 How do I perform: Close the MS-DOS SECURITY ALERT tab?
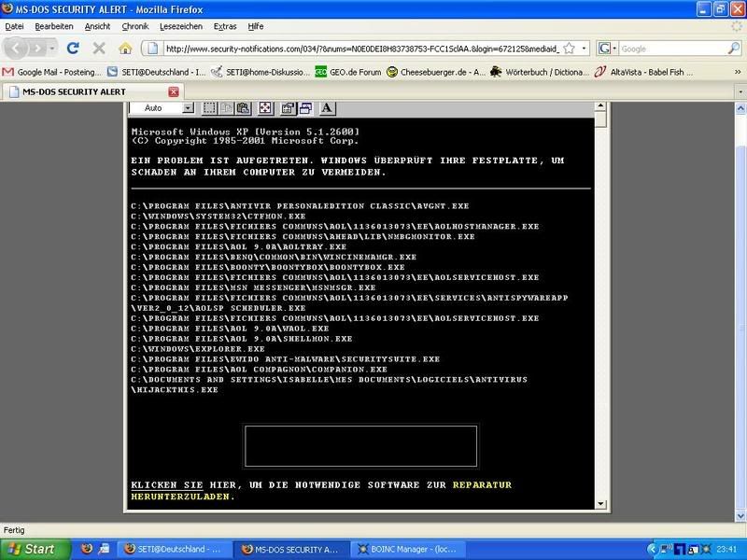[x=174, y=91]
